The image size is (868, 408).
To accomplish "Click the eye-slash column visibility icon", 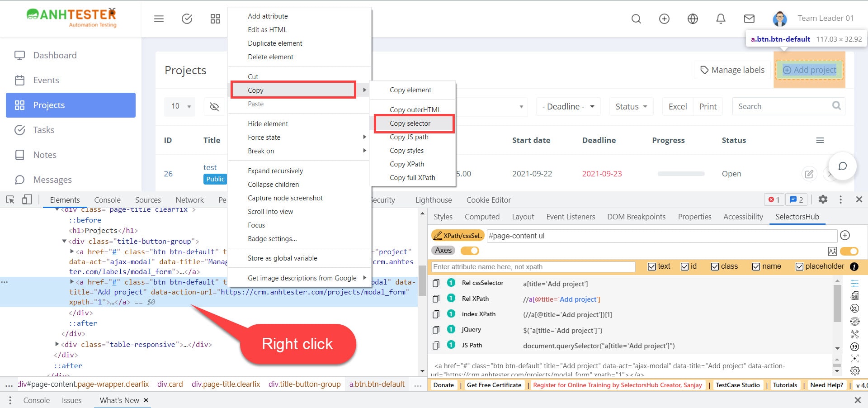I will point(214,106).
